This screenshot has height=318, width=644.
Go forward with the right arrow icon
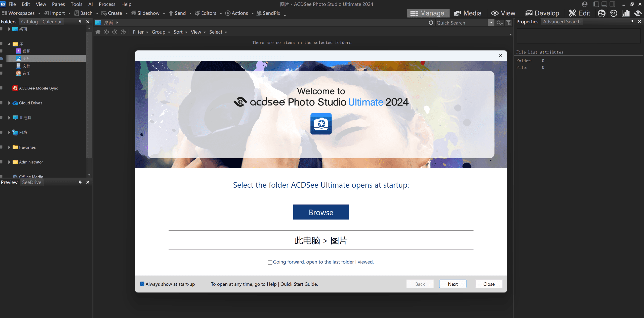point(115,32)
